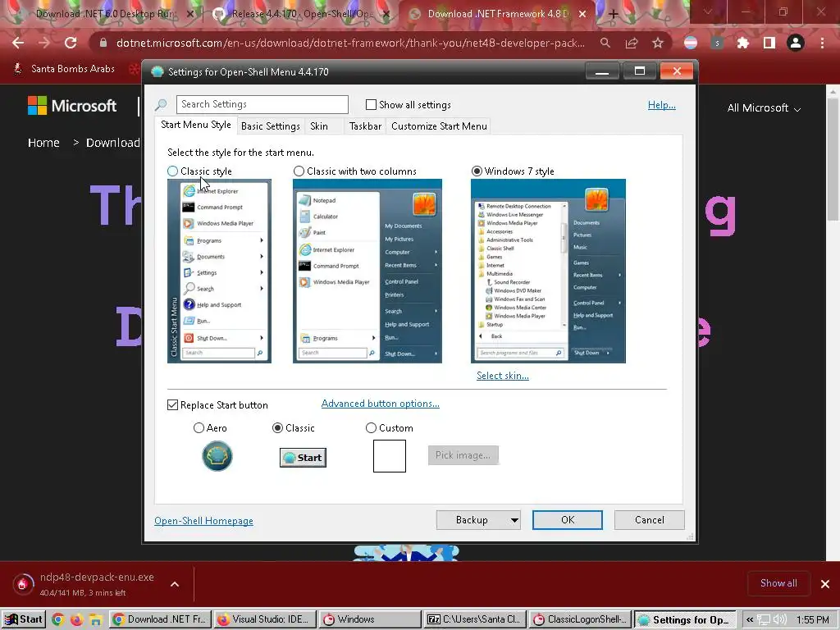Toggle the Show all settings checkbox
The height and width of the screenshot is (630, 840).
(x=371, y=105)
